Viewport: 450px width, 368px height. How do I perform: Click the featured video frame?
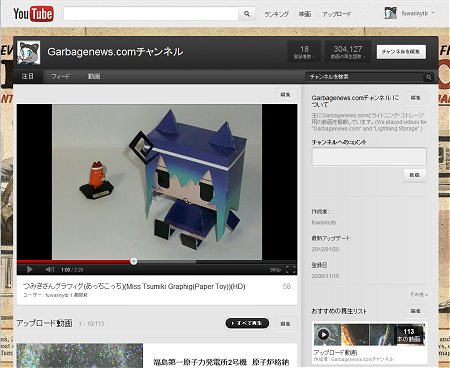(157, 182)
